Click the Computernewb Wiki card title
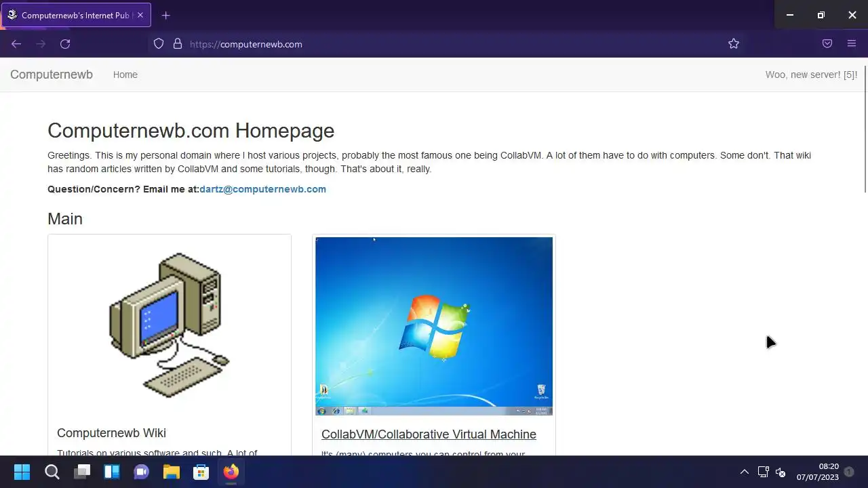Screen dimensions: 868x488 pos(111,433)
